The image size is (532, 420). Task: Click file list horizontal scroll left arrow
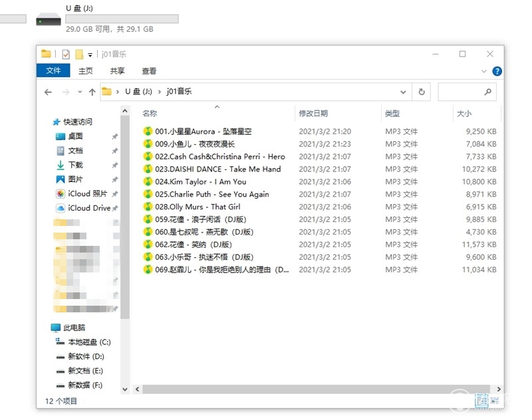(137, 389)
